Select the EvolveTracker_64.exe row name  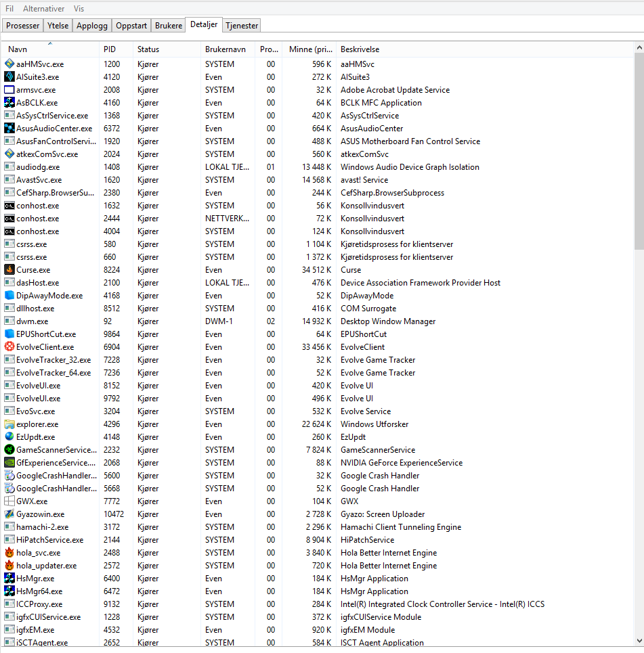point(53,373)
